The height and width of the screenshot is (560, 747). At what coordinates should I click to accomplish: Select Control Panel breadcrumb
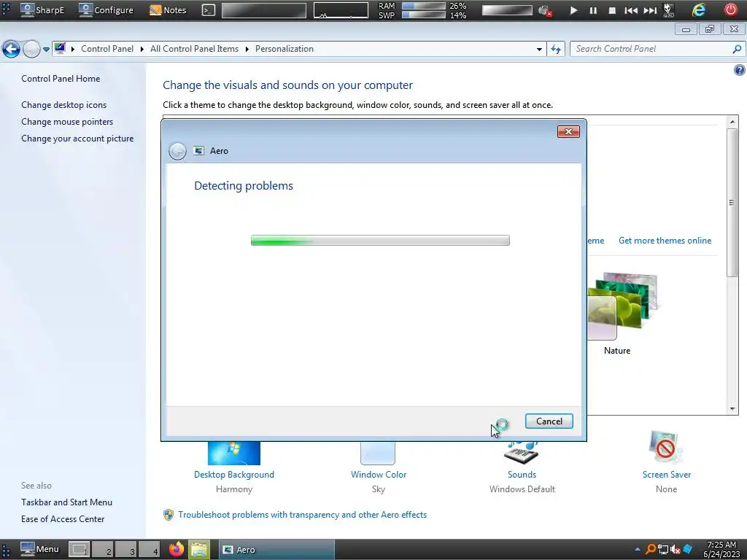(x=107, y=49)
